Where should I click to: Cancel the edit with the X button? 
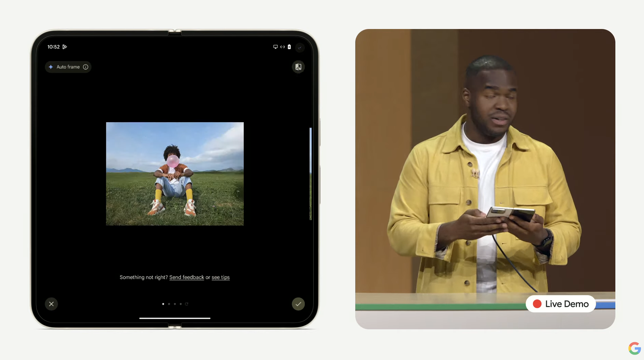coord(51,304)
